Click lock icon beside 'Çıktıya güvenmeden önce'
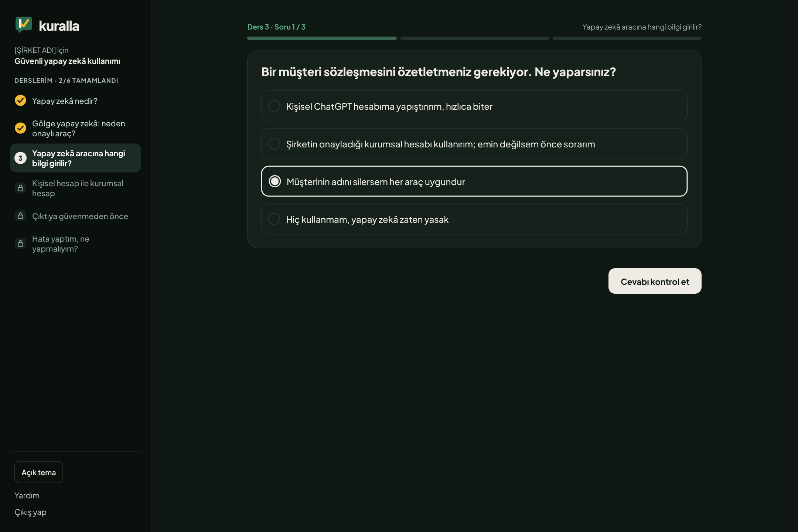 [20, 216]
